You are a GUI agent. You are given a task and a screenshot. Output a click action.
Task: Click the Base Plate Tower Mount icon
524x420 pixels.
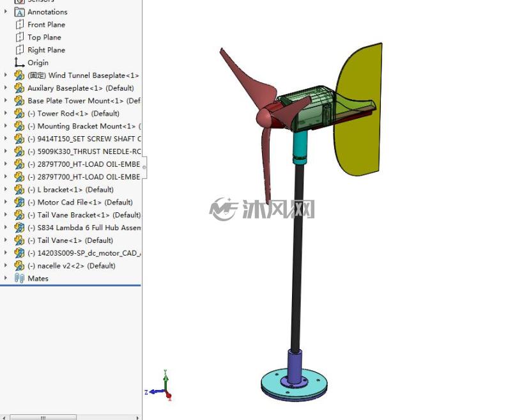click(x=19, y=101)
